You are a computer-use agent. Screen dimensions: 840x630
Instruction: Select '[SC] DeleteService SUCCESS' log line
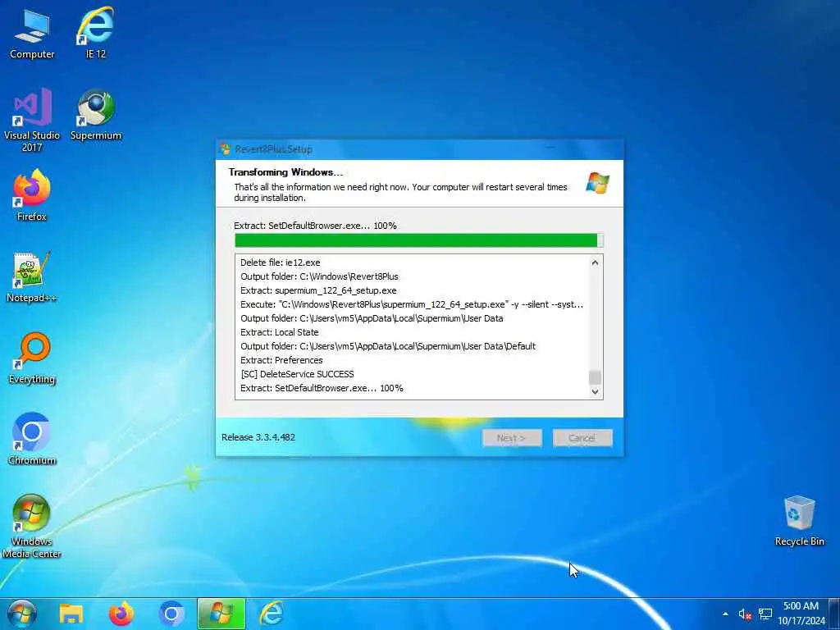tap(297, 374)
